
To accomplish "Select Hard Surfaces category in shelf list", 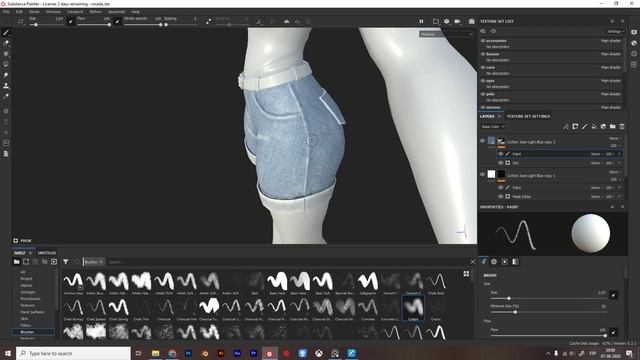I will (32, 312).
